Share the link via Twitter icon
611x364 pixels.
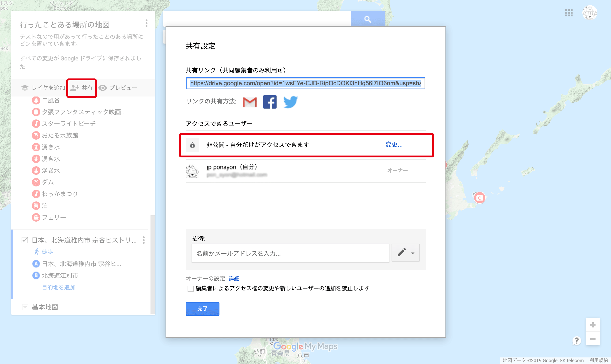click(290, 102)
